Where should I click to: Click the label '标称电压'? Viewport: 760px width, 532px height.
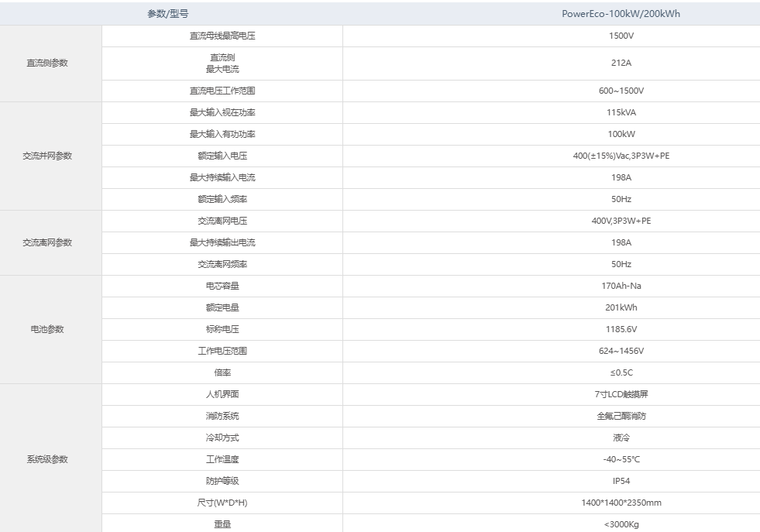[222, 329]
